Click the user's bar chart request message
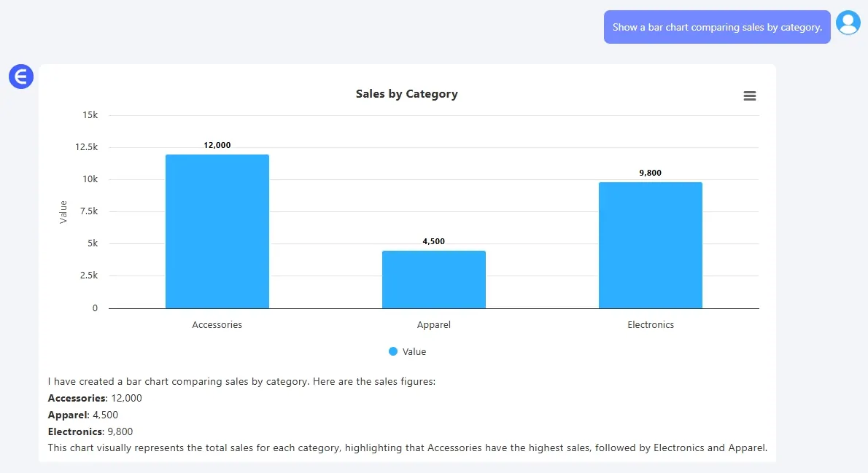This screenshot has height=473, width=868. [x=716, y=27]
